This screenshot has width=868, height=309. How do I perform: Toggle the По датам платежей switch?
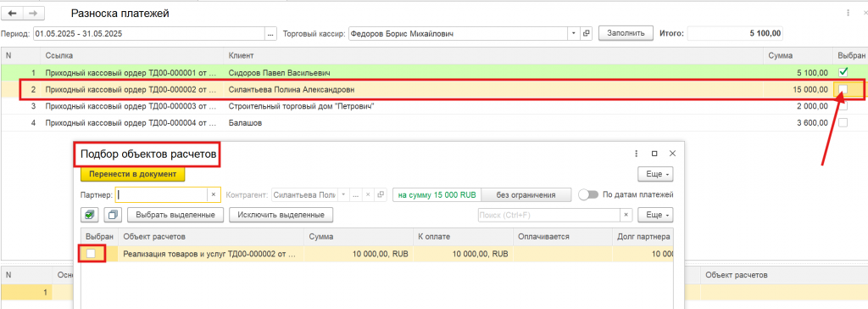click(x=588, y=194)
